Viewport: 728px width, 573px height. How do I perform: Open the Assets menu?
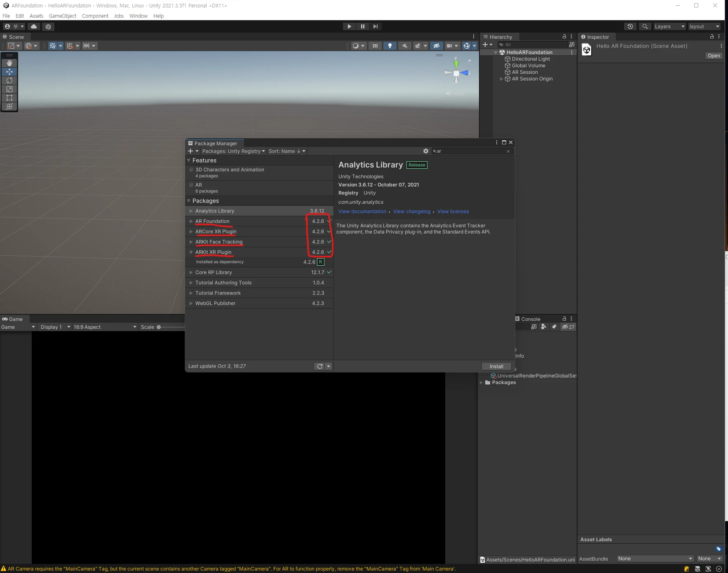[x=36, y=16]
